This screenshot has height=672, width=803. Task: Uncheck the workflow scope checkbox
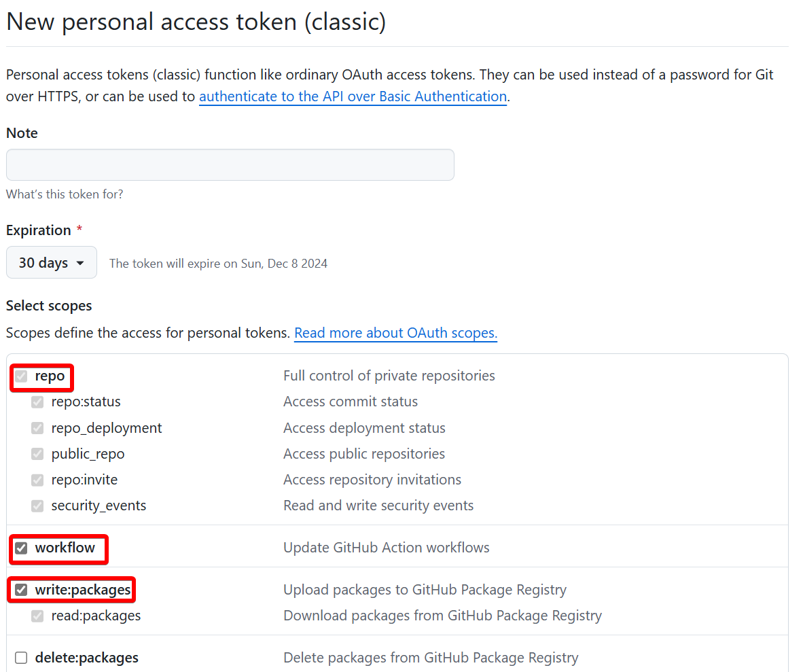21,548
